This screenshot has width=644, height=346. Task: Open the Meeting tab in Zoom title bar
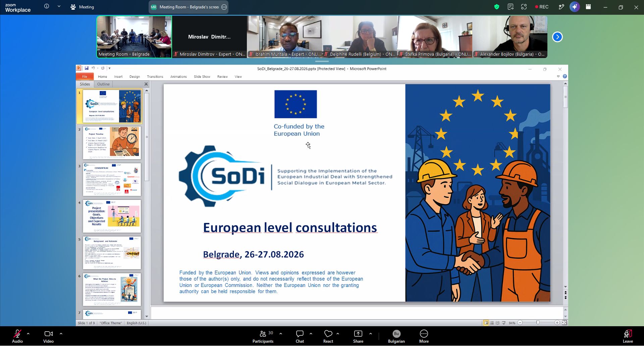pyautogui.click(x=82, y=7)
